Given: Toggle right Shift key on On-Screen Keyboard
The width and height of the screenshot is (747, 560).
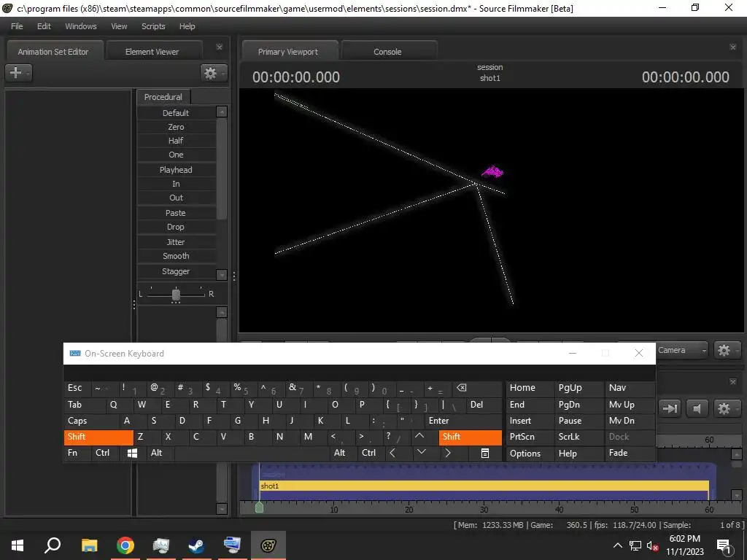Looking at the screenshot, I should click(471, 437).
